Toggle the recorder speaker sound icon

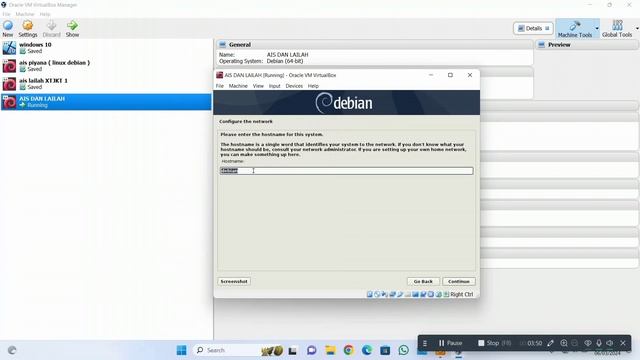coord(610,343)
